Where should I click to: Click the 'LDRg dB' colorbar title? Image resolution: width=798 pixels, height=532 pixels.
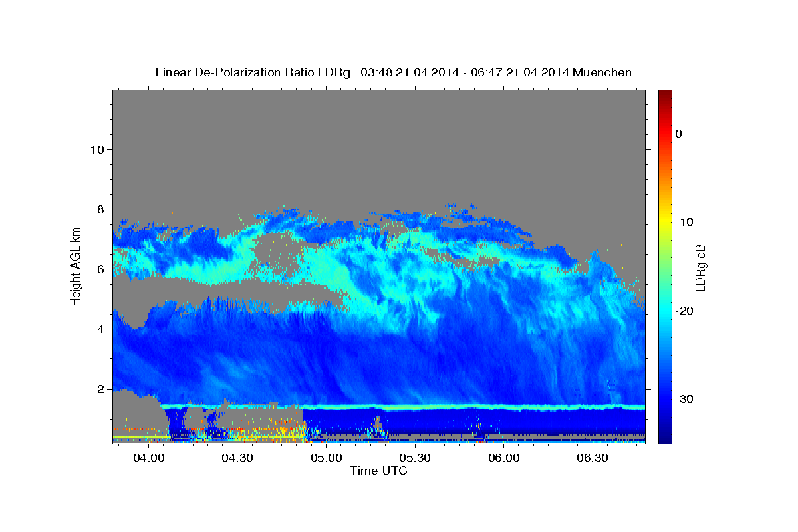click(x=700, y=267)
